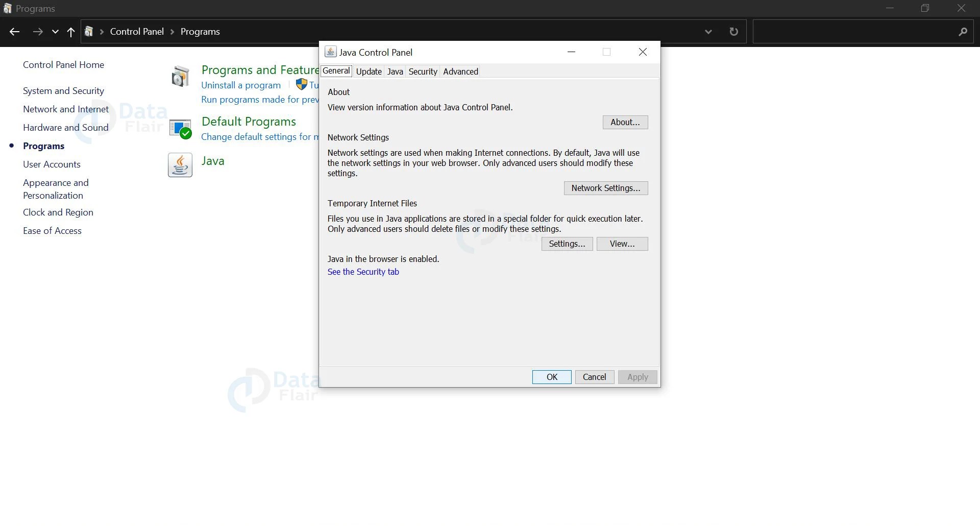980x526 pixels.
Task: Click the Java coffee cup icon in Programs list
Action: [x=180, y=164]
